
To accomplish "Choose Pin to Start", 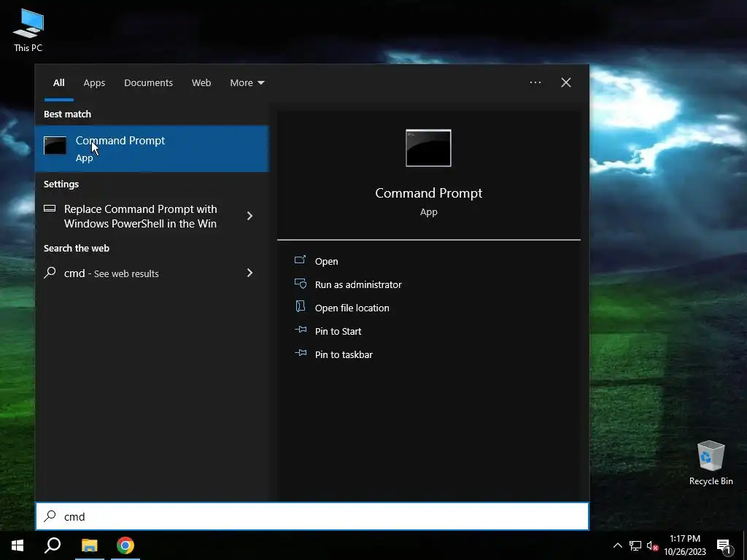I will coord(338,332).
